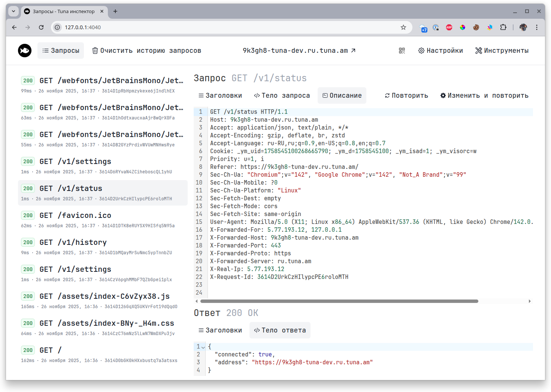
Task: Click horizontal scrollbar under request code
Action: tap(339, 301)
